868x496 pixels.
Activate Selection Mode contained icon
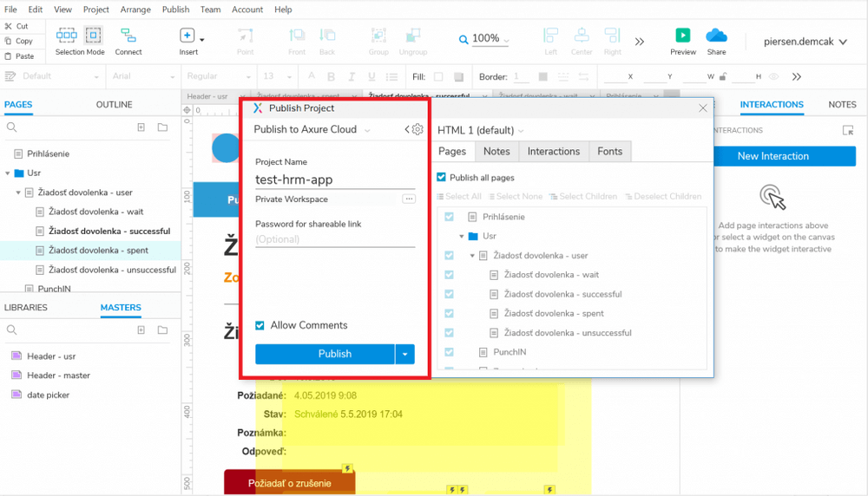pos(93,36)
